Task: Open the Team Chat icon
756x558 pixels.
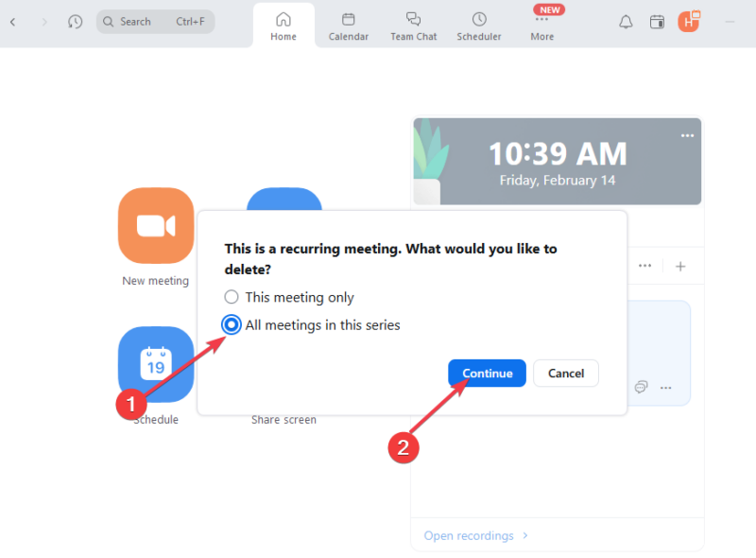Action: (413, 24)
